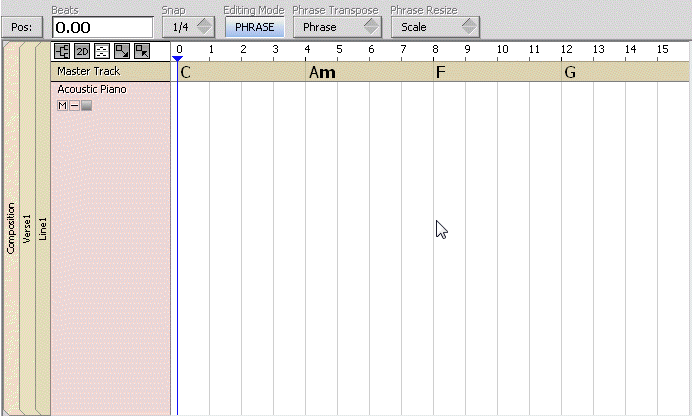
Task: Mute the Acoustic Piano track
Action: pos(62,106)
